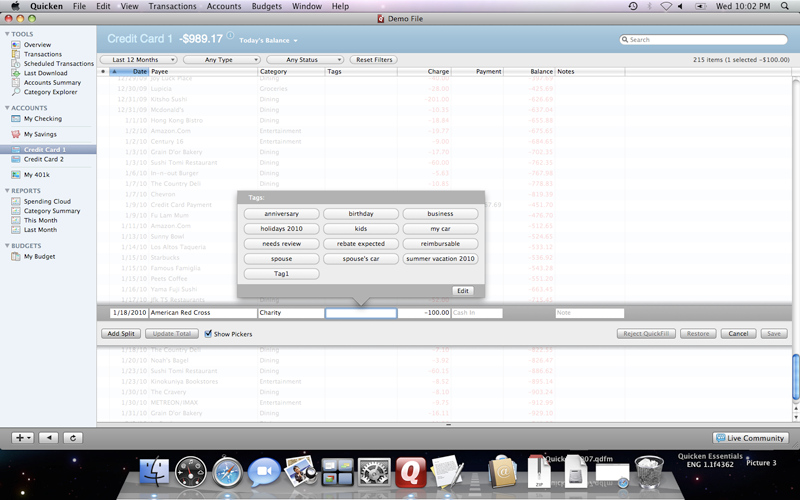
Task: Toggle the reimbursable tag
Action: [440, 243]
